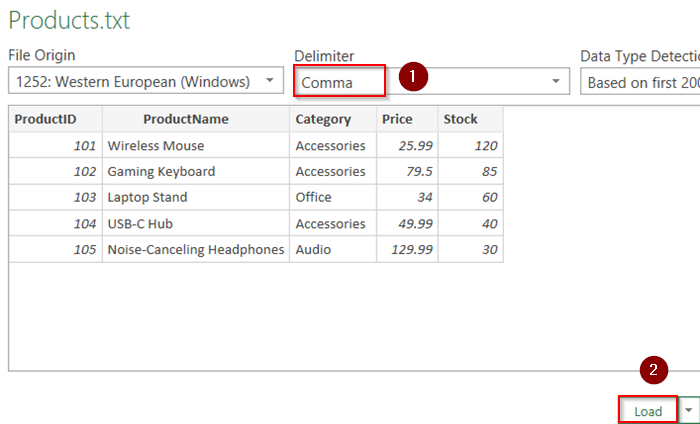
Task: Click the stock value 60 cell
Action: (471, 197)
